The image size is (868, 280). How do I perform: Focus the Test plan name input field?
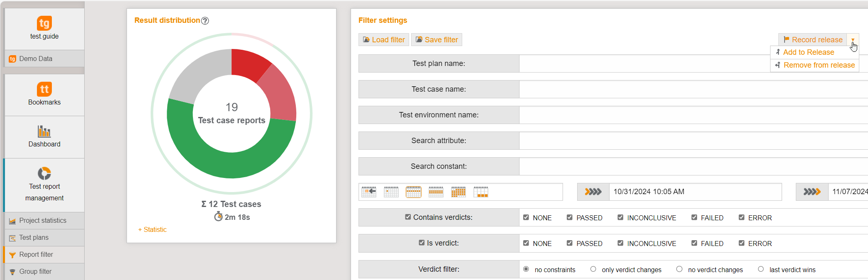693,63
